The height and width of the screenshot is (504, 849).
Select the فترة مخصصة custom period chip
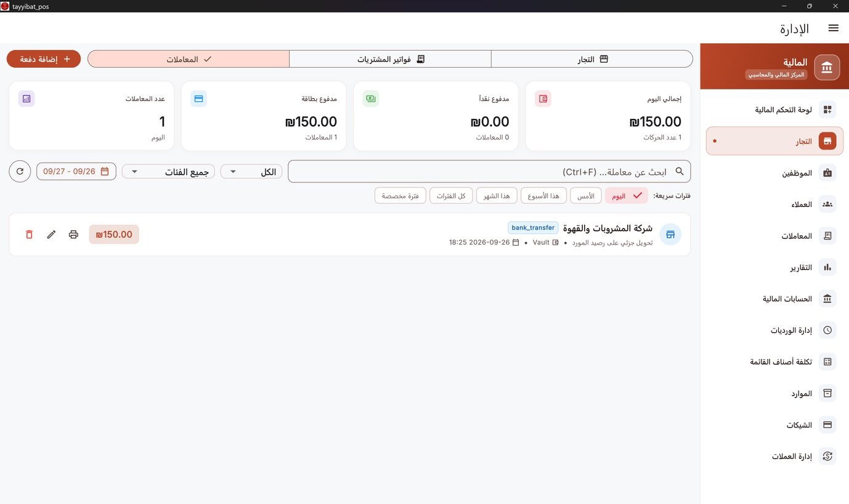click(x=400, y=196)
